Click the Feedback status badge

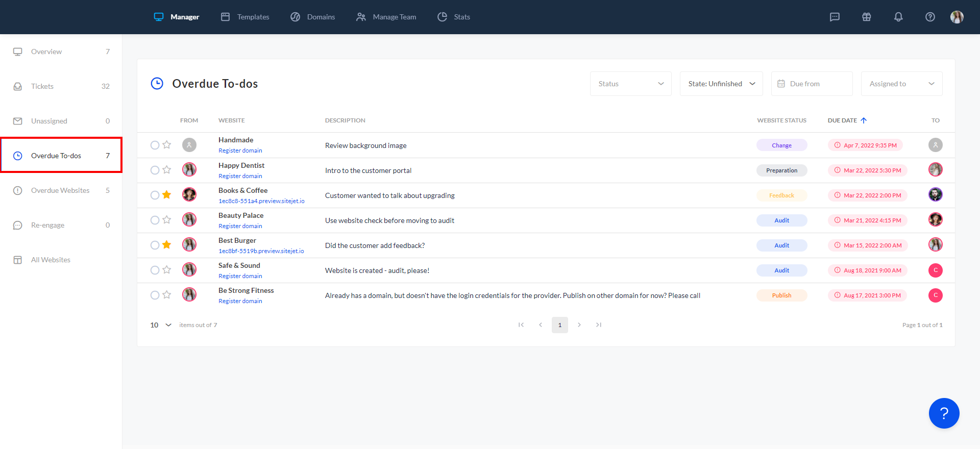point(781,195)
